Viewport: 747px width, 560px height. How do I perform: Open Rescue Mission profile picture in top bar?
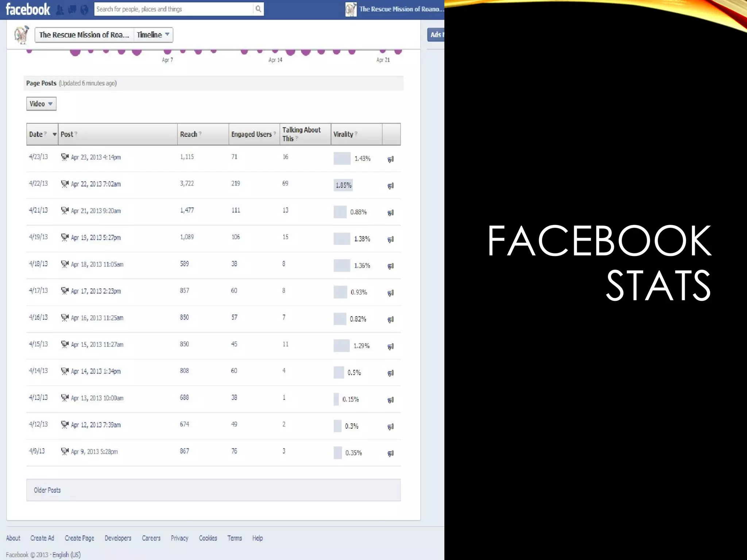point(351,9)
